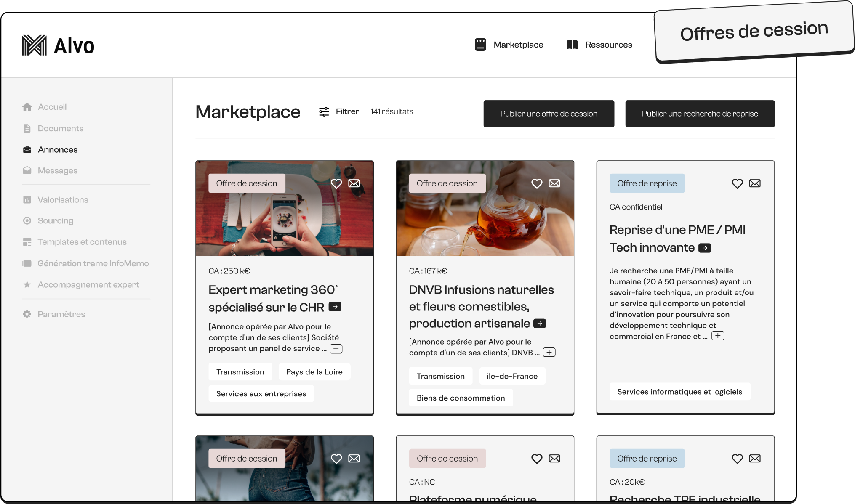Click the Alvo logo
This screenshot has width=855, height=504.
pos(58,45)
